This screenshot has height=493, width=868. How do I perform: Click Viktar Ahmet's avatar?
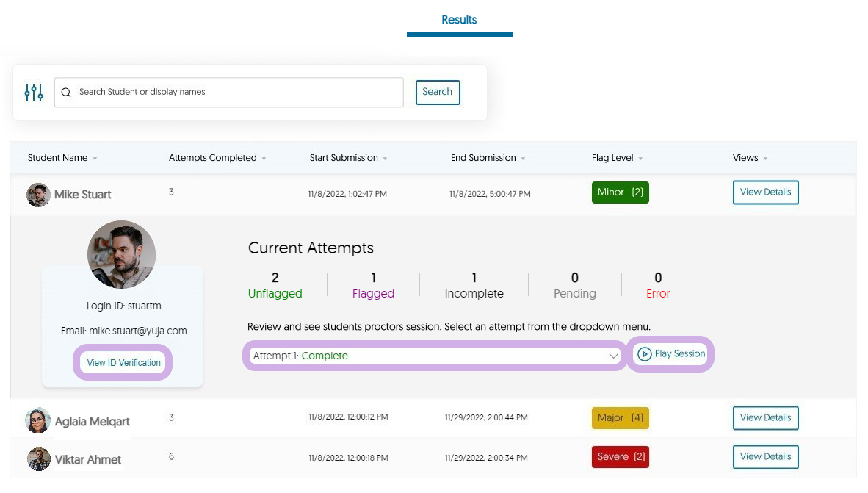tap(39, 459)
